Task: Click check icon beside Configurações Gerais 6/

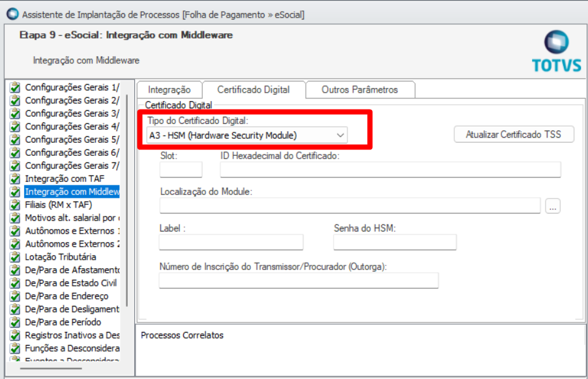Action: 15,153
